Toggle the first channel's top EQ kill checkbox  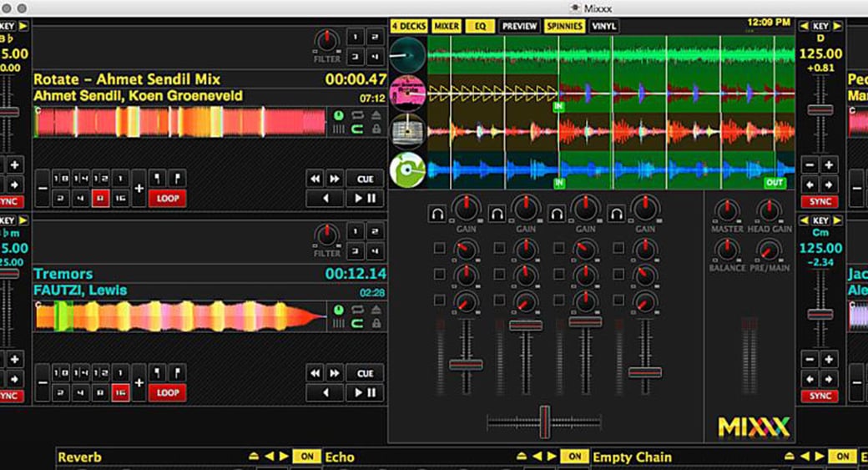click(x=439, y=248)
